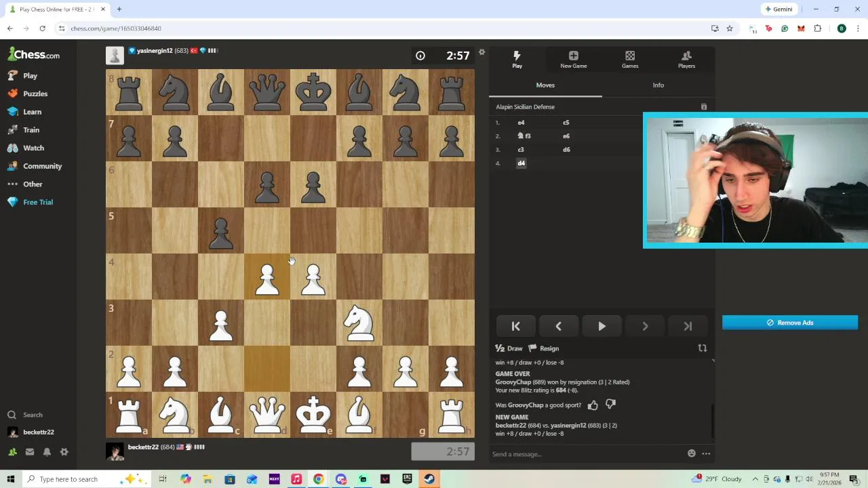Open the chat emoji picker
This screenshot has width=868, height=488.
[x=692, y=453]
